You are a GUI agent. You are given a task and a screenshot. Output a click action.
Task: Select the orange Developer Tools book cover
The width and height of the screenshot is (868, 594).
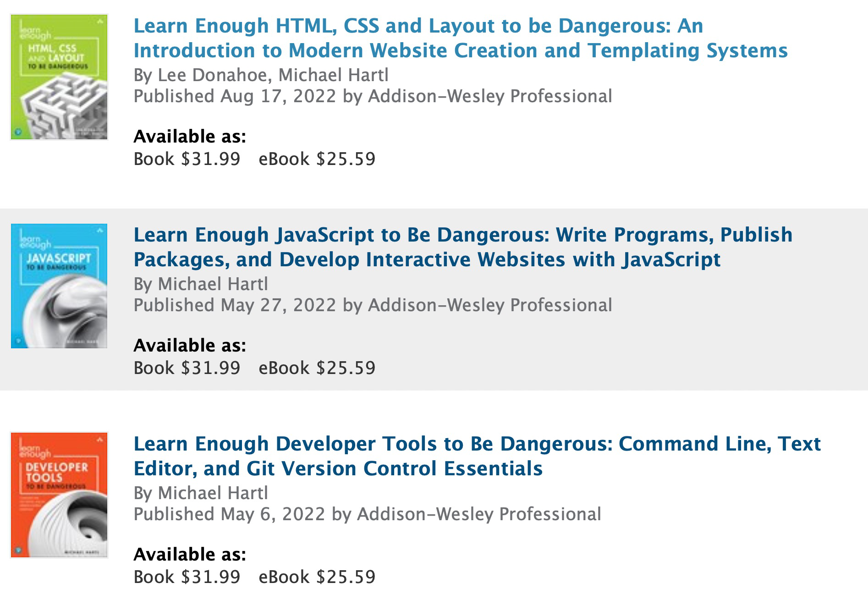tap(59, 495)
